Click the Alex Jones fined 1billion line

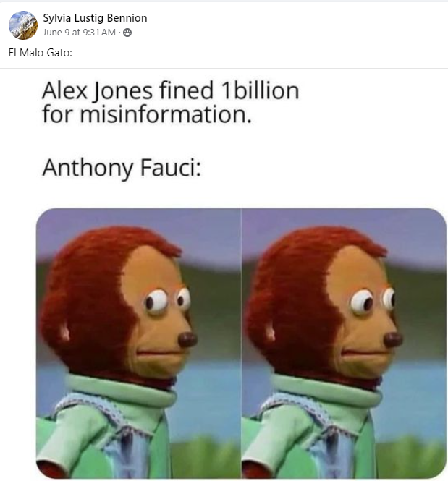pyautogui.click(x=170, y=90)
